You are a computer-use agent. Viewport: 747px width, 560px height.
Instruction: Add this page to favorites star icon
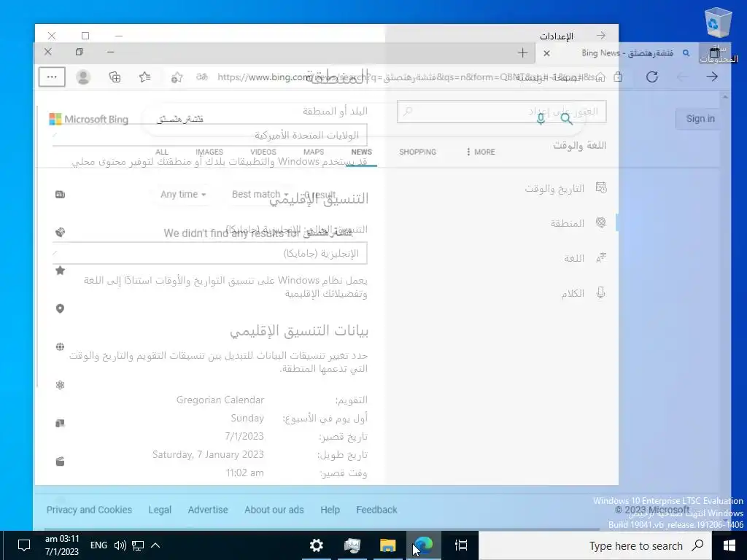[177, 77]
